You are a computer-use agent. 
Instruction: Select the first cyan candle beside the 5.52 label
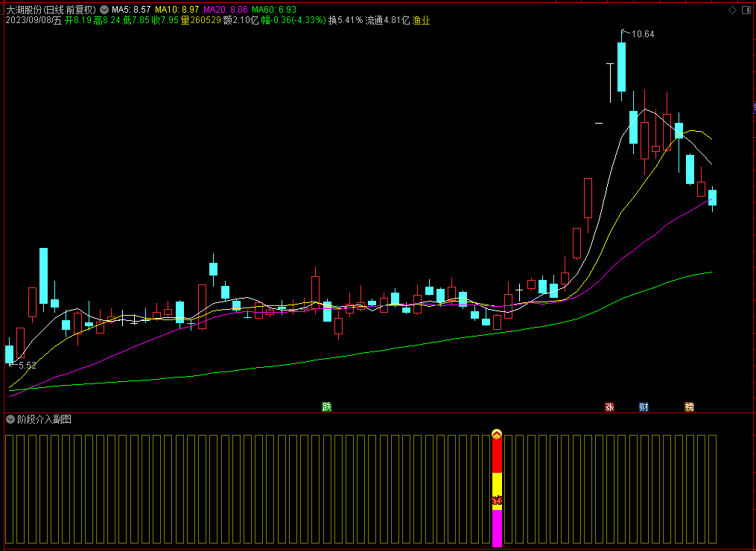[x=9, y=354]
